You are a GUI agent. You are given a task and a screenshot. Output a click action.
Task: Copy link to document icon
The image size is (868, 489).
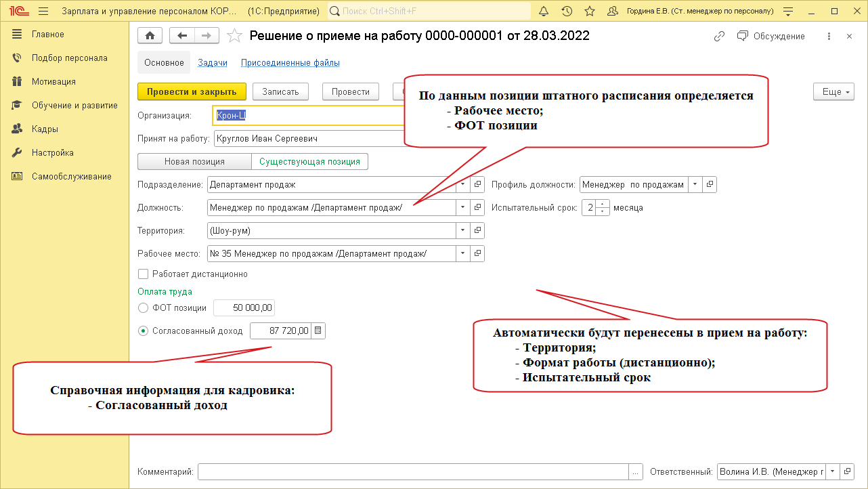(x=720, y=36)
